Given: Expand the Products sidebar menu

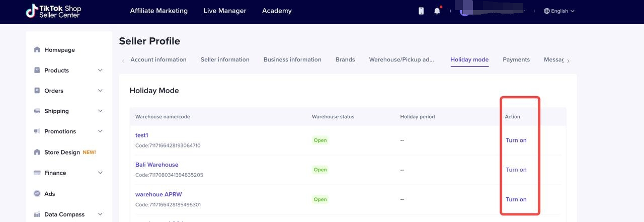Looking at the screenshot, I should tap(100, 70).
